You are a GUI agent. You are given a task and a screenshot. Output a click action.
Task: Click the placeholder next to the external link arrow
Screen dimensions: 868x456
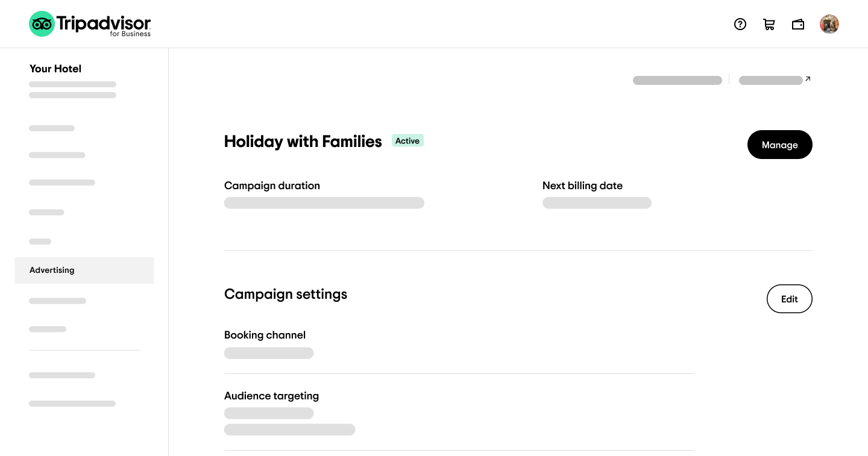click(770, 80)
